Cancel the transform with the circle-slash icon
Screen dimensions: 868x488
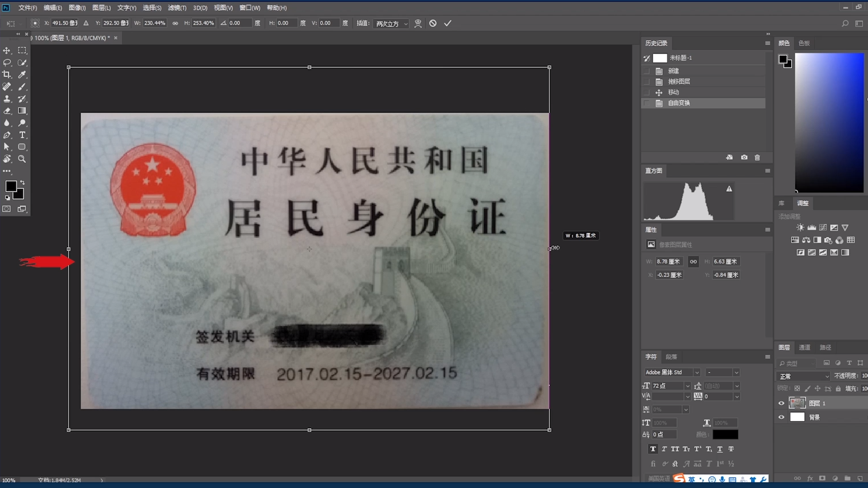point(433,23)
